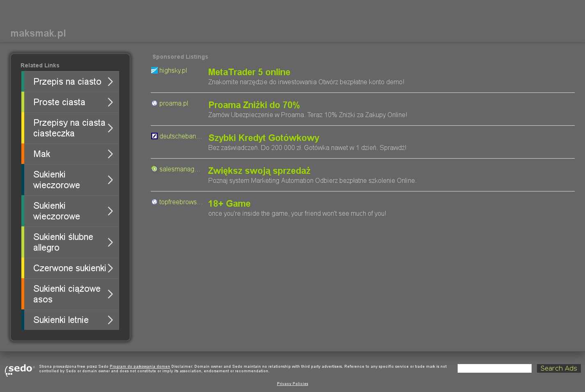Screen dimensions: 585x392
Task: Focus the search input field in footer
Action: (x=494, y=369)
